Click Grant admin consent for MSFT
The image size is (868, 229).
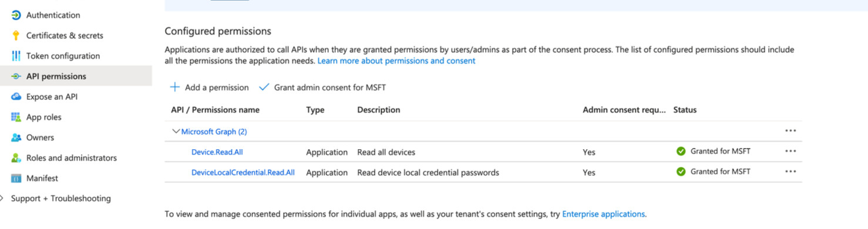tap(322, 87)
